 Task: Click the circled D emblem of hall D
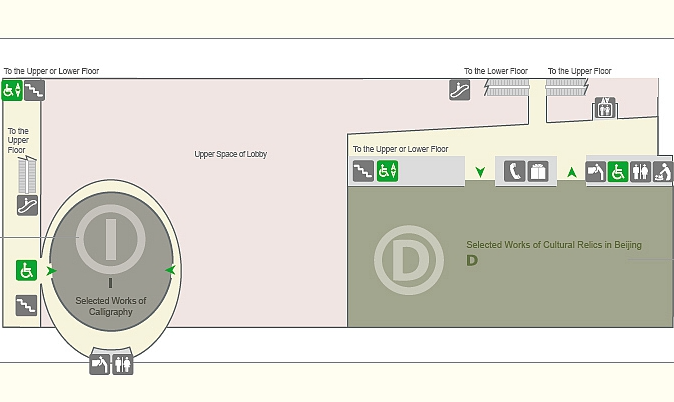(409, 260)
